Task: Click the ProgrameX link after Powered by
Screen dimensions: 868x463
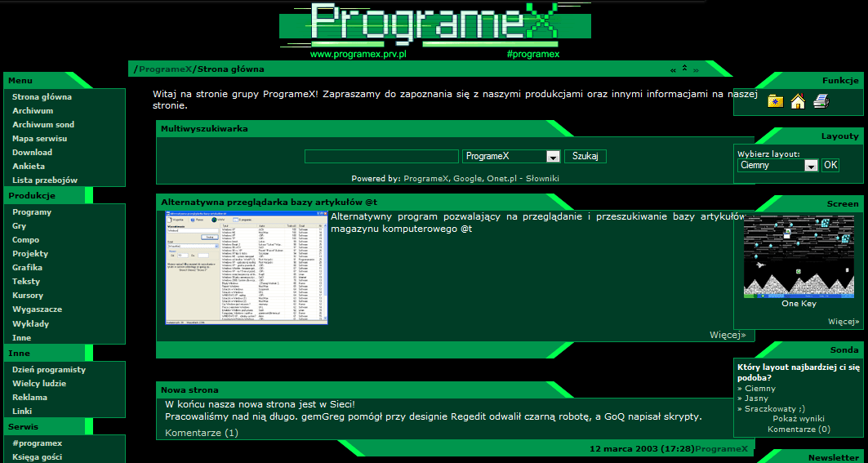Action: click(426, 178)
